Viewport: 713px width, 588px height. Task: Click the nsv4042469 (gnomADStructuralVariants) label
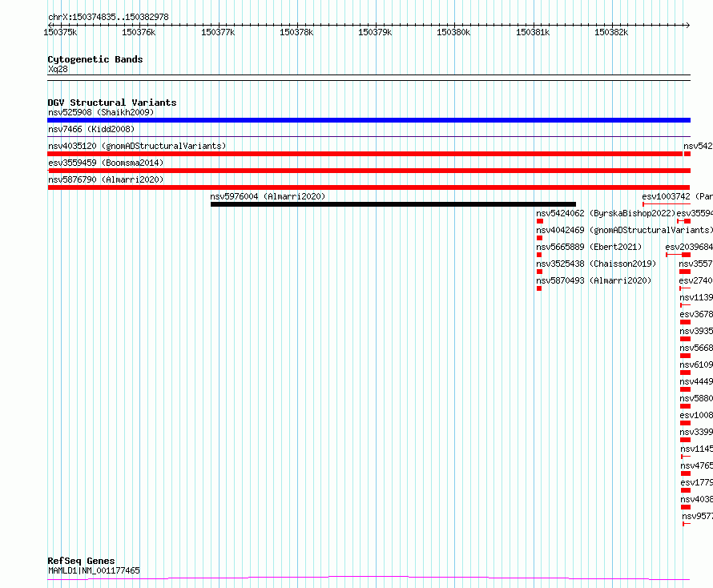tap(624, 230)
